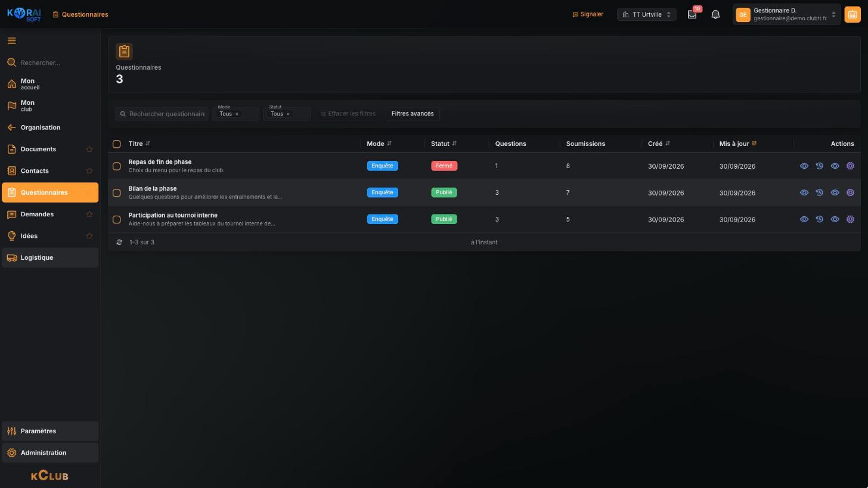Click the Signaler link
The width and height of the screenshot is (868, 488).
588,14
